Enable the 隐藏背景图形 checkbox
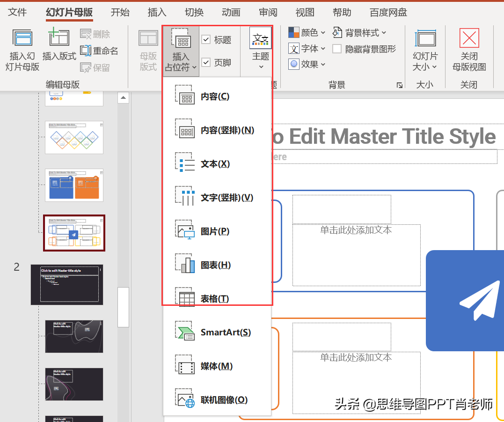This screenshot has height=422, width=504. tap(337, 49)
